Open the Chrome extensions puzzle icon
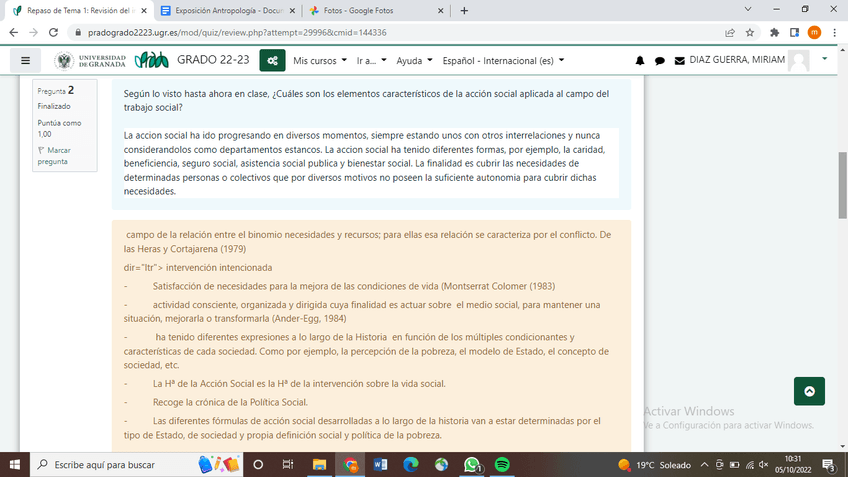This screenshot has height=477, width=848. tap(774, 32)
